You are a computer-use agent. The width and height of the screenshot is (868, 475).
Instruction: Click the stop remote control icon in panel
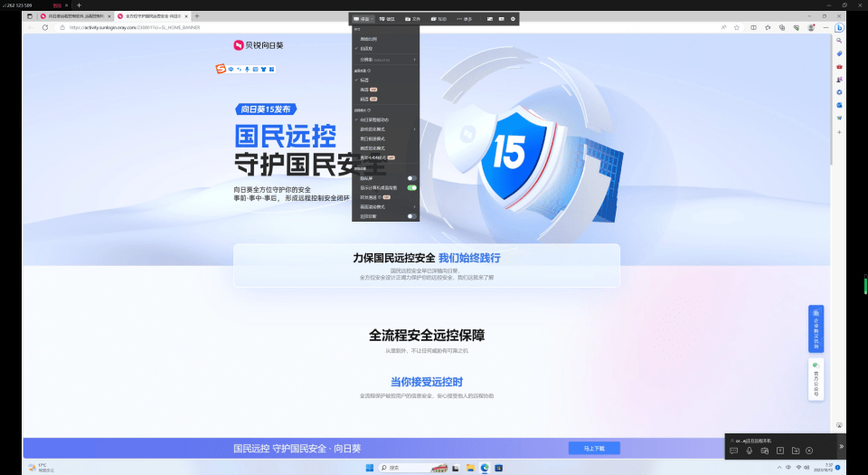click(x=809, y=451)
